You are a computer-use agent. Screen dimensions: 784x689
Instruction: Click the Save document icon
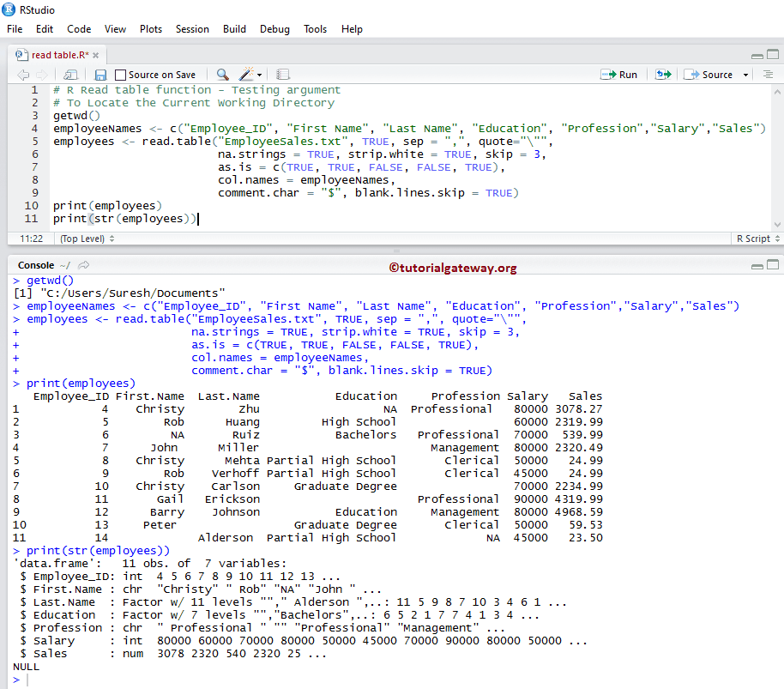pos(100,75)
